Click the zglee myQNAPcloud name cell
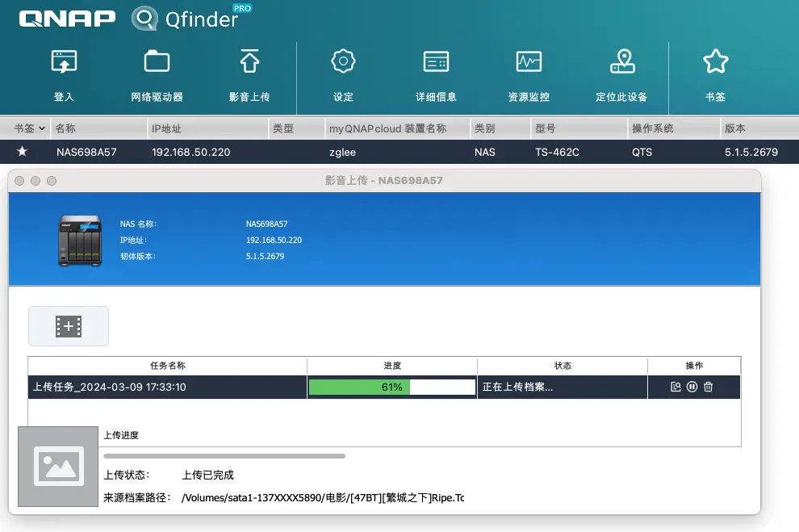The image size is (799, 532). (x=342, y=152)
